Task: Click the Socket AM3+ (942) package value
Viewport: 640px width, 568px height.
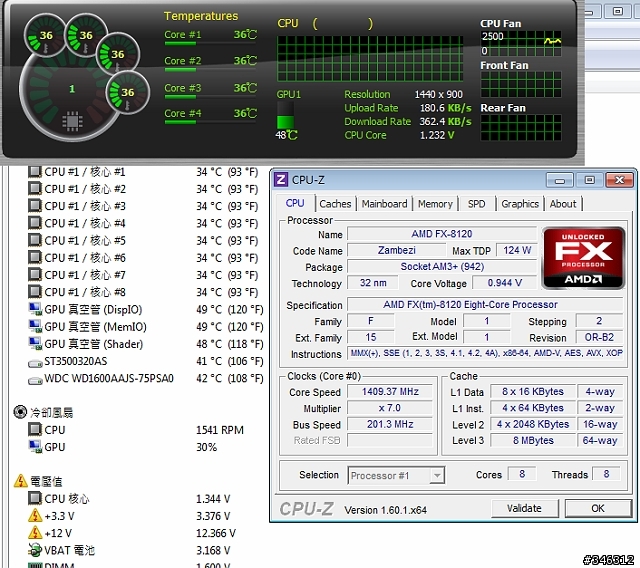Action: pyautogui.click(x=442, y=266)
